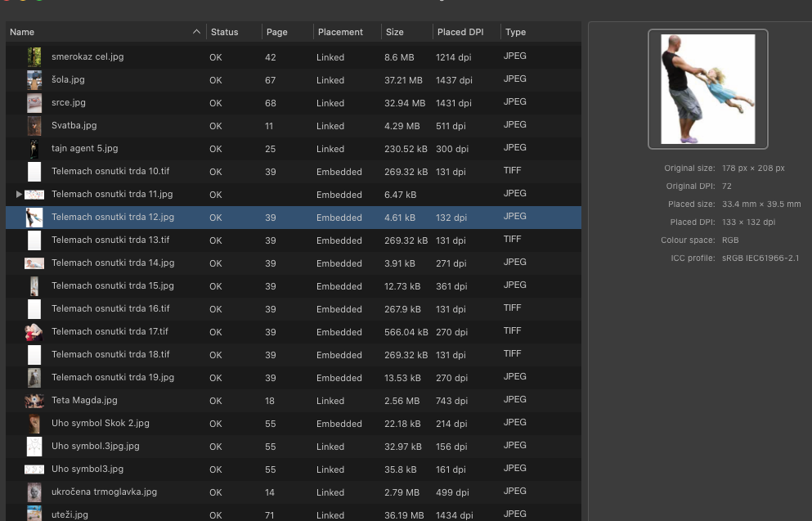Expand the Telemach osnutki trda 11.jpg row

tap(19, 194)
